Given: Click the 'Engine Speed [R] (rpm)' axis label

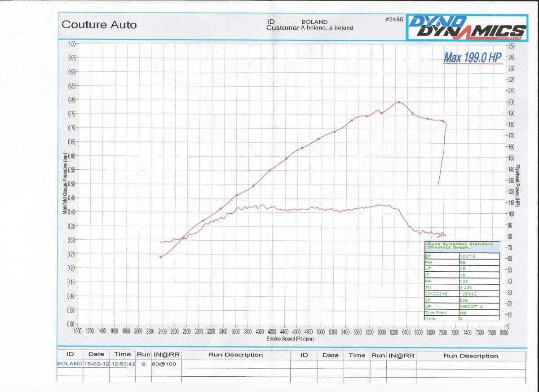Looking at the screenshot, I should click(x=290, y=339).
